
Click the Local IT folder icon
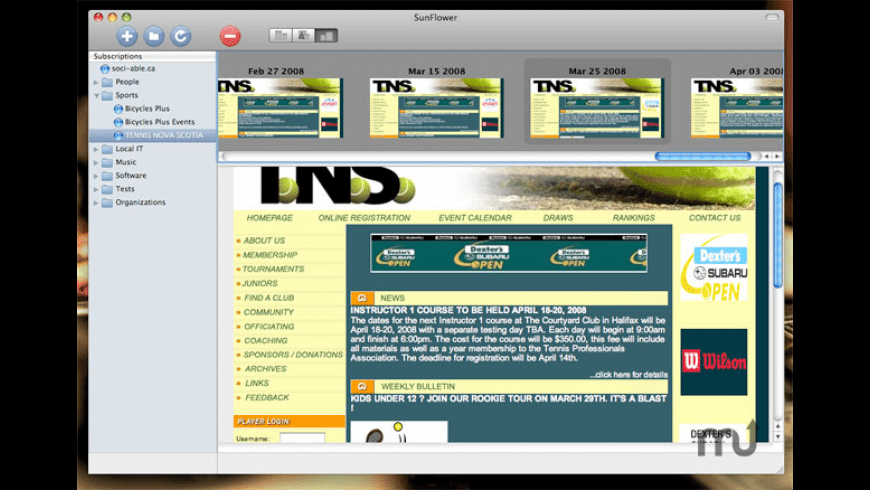[x=107, y=149]
